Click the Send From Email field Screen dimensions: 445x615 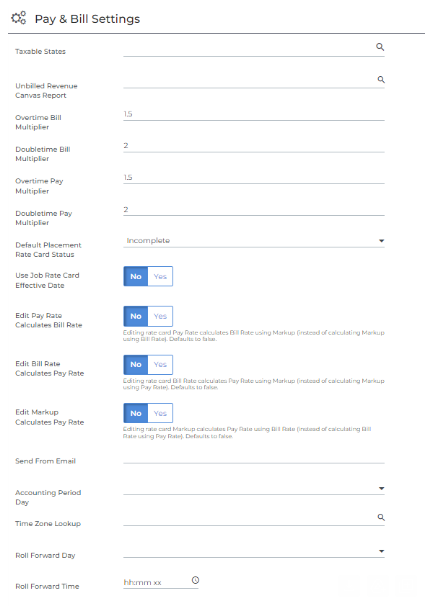(x=254, y=458)
